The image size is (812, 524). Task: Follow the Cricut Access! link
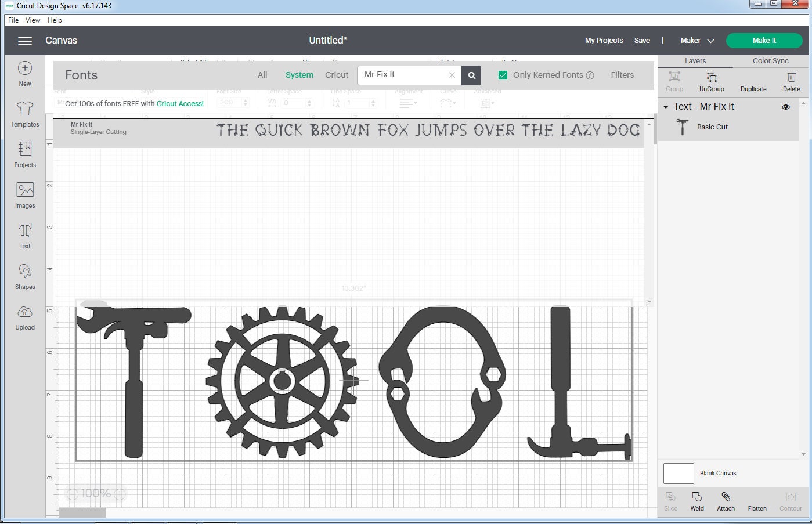point(180,103)
